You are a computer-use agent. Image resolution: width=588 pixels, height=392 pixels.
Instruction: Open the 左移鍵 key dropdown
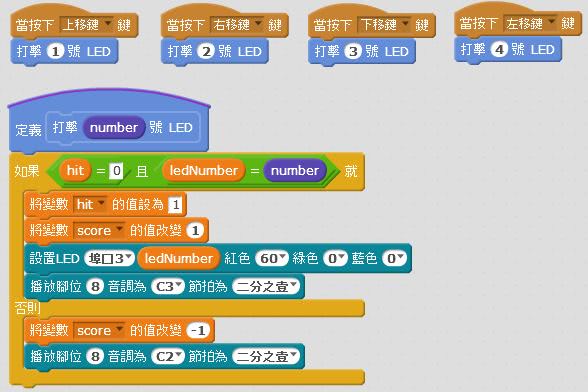click(x=530, y=23)
